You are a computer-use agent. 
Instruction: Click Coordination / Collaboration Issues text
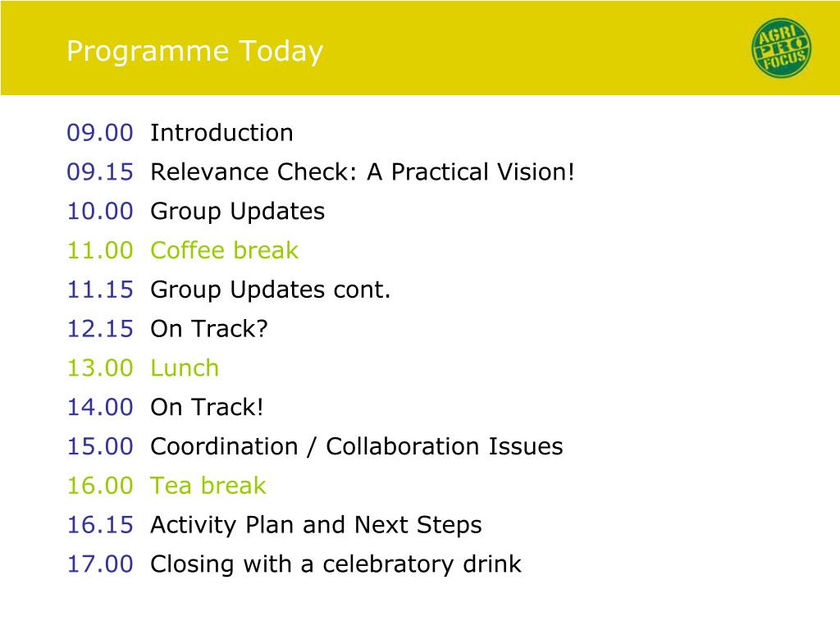tap(357, 447)
